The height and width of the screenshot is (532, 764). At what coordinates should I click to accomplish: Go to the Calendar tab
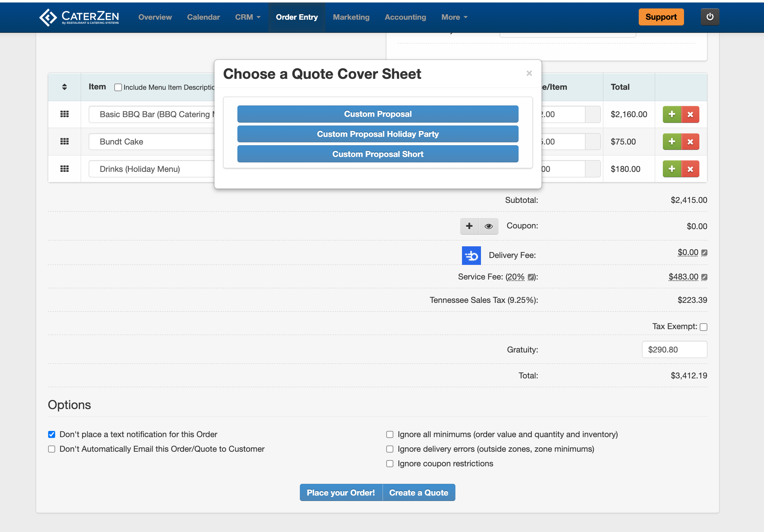click(x=203, y=17)
